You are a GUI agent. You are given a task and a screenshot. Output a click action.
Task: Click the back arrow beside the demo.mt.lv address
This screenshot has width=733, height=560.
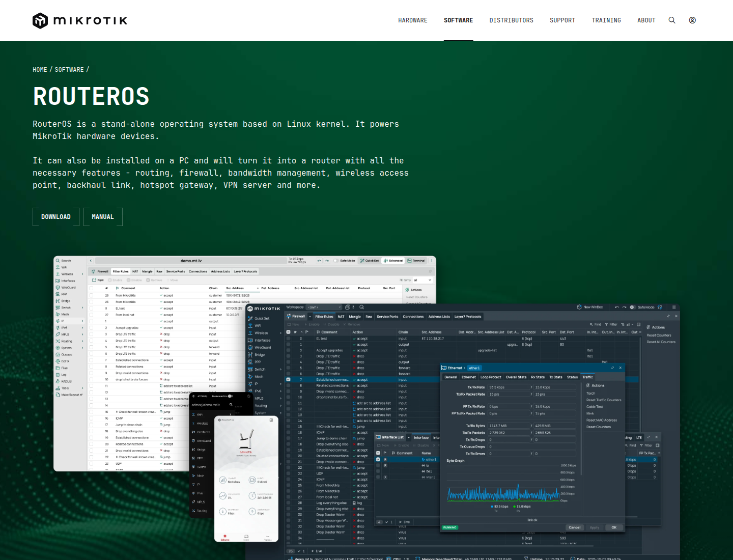coord(91,261)
